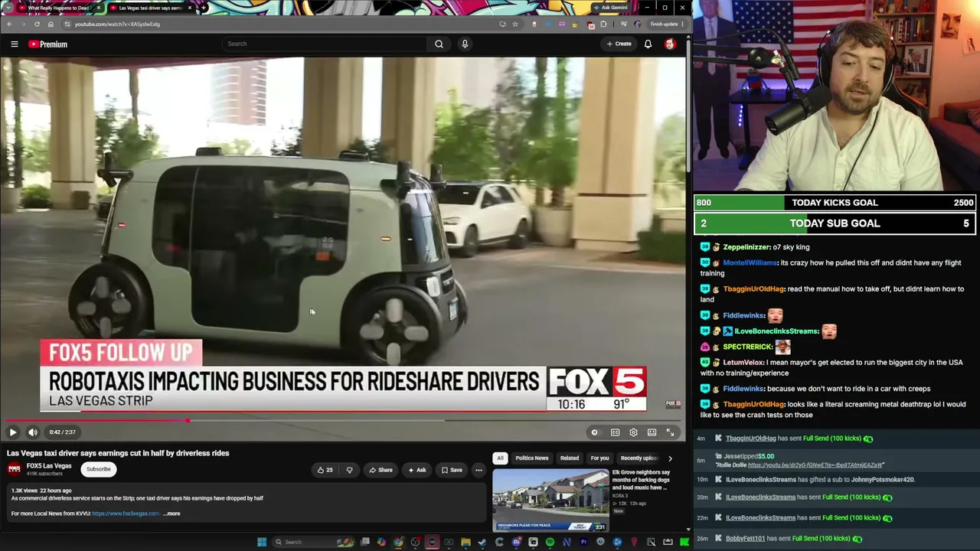This screenshot has width=980, height=551.
Task: Open the tab search dropdown arrow
Action: coord(7,8)
